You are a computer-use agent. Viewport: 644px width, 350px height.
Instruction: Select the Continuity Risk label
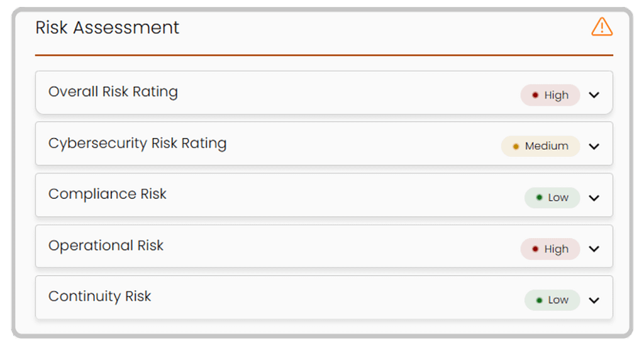(x=100, y=296)
